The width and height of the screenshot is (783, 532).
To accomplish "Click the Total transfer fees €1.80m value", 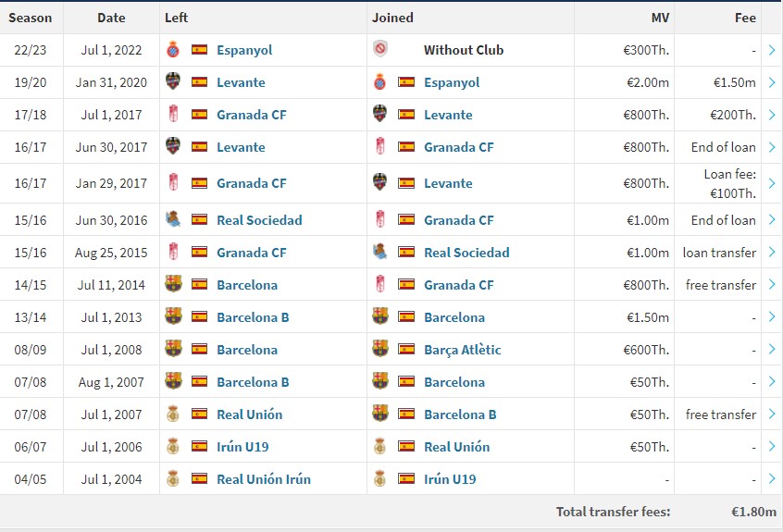I will [754, 512].
